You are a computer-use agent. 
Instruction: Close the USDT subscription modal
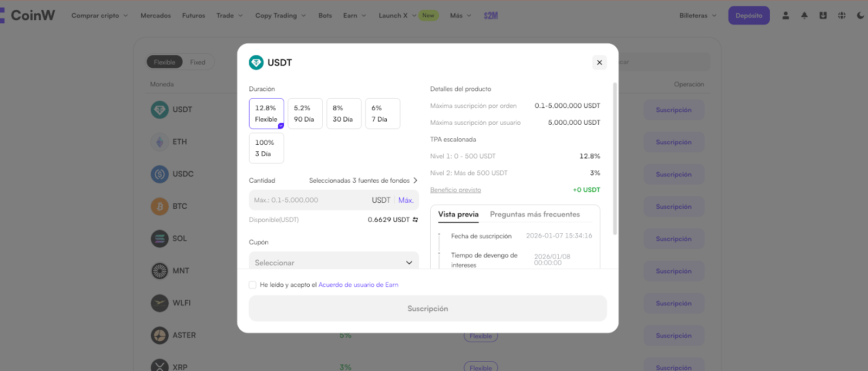[x=599, y=62]
